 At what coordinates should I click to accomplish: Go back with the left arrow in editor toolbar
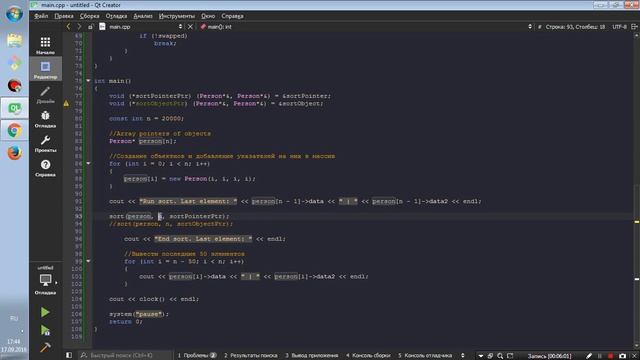click(68, 27)
